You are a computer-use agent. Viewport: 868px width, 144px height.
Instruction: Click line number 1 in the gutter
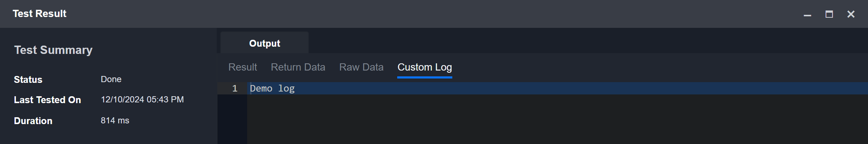234,88
